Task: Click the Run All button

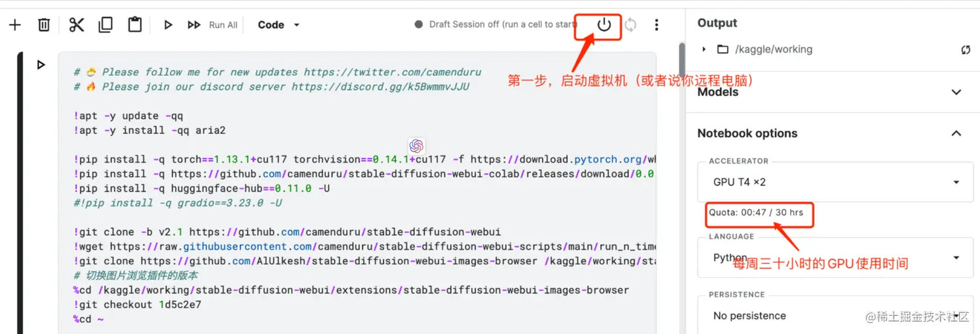Action: (x=213, y=25)
